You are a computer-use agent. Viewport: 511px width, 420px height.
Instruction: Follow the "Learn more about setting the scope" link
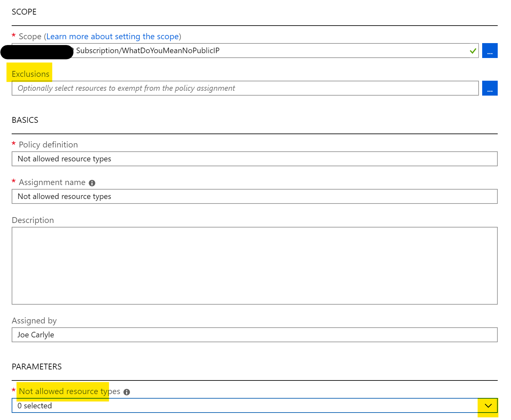click(x=112, y=37)
